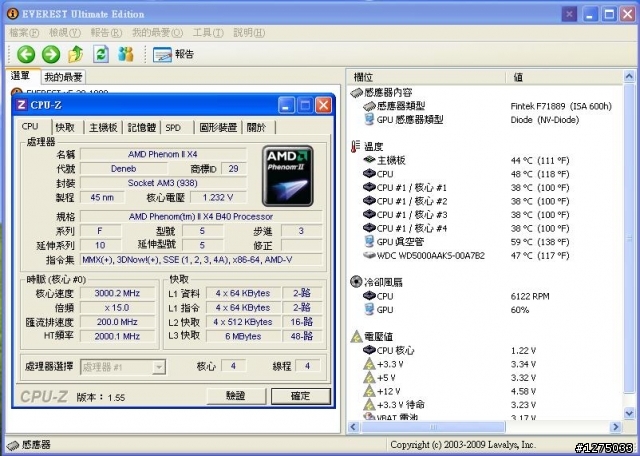The width and height of the screenshot is (640, 456).
Task: Click the 主機板 temperature icon
Action: [369, 160]
